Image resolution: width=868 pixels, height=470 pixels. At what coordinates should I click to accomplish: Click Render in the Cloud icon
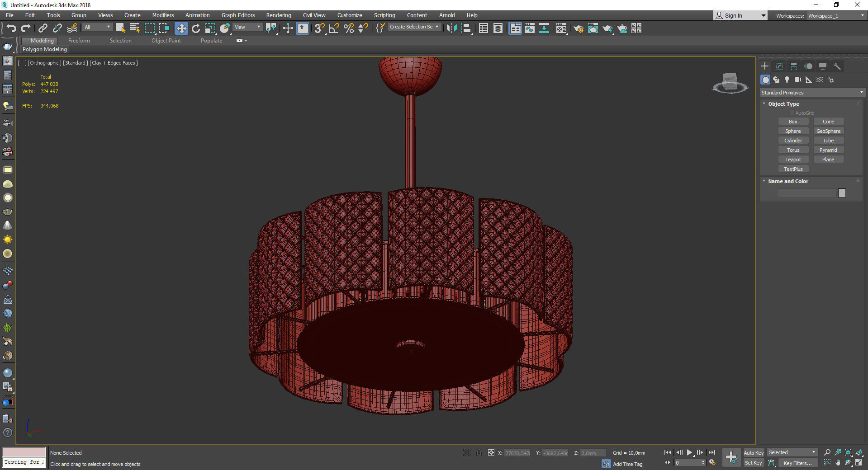coord(622,28)
